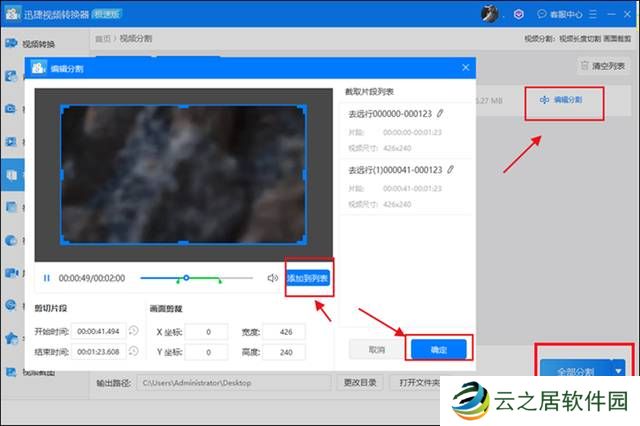Open 客服中心 in the title bar

(555, 14)
